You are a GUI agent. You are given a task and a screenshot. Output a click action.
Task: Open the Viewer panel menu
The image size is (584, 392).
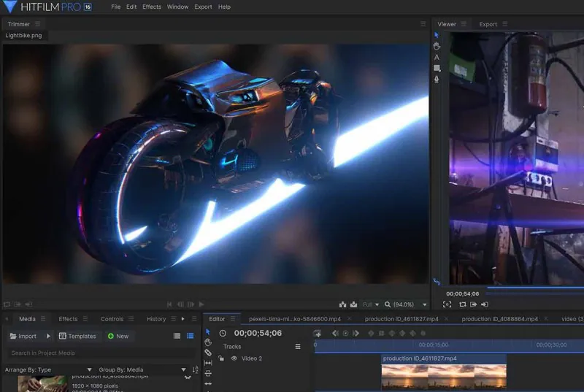(464, 24)
